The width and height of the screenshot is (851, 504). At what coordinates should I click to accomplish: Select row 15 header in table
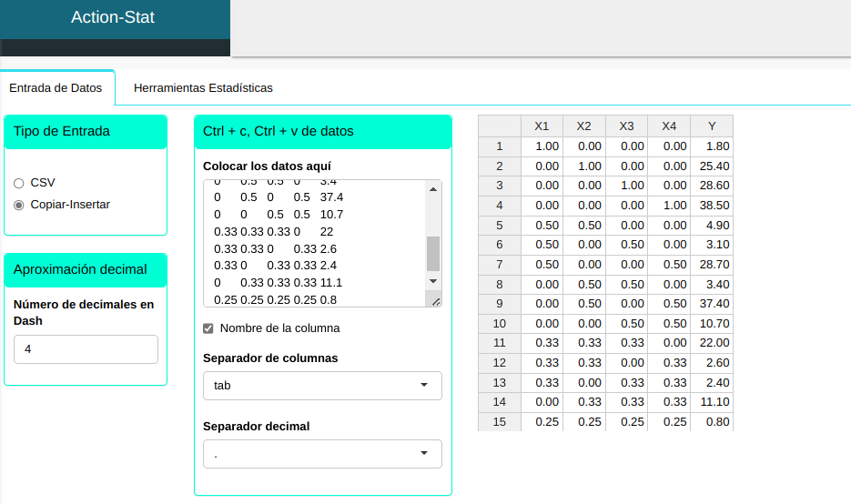click(499, 421)
